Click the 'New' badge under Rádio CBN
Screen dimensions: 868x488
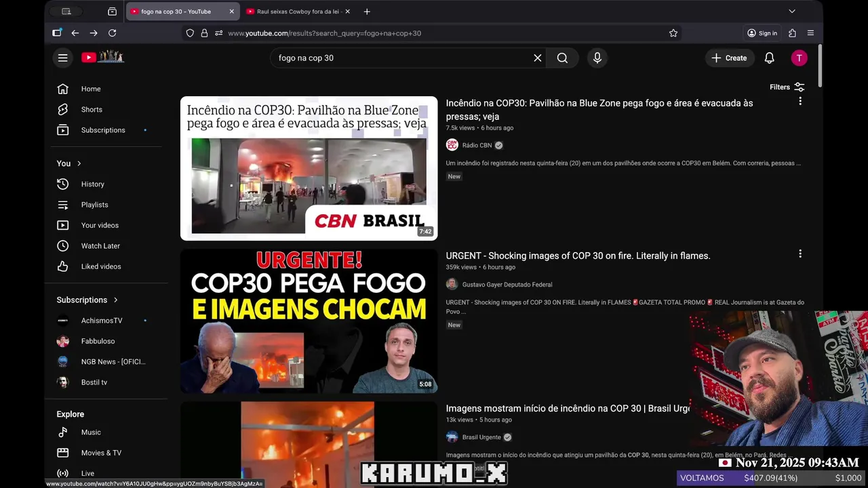(454, 176)
